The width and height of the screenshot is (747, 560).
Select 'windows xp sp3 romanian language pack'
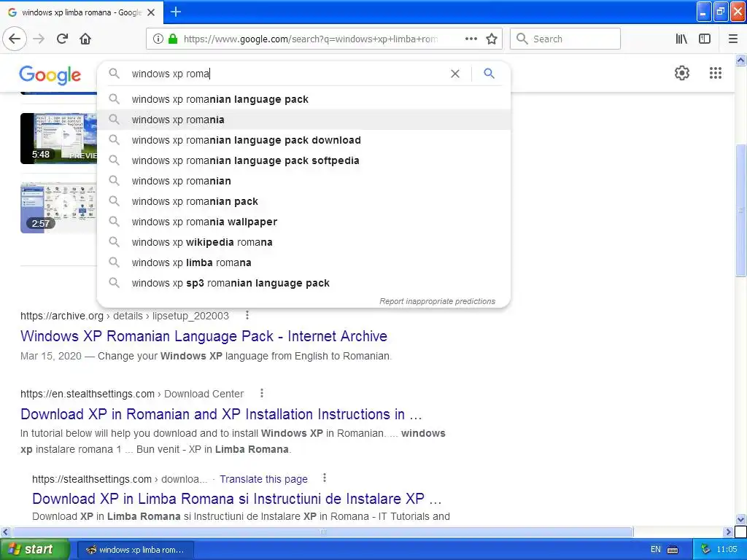tap(303, 284)
